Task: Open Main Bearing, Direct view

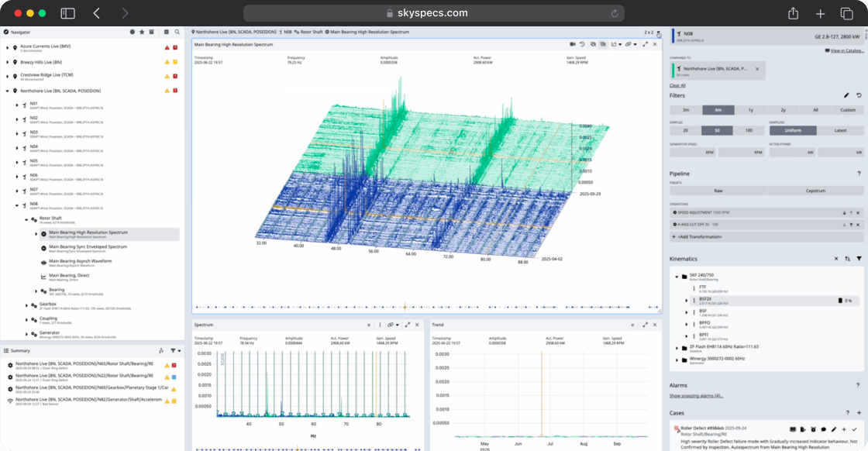Action: [x=69, y=277]
